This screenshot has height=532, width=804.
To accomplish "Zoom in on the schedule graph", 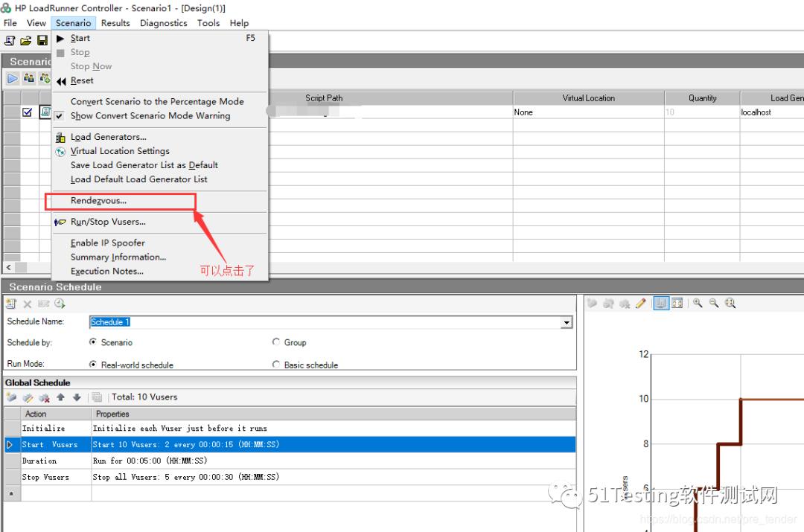I will (x=698, y=304).
